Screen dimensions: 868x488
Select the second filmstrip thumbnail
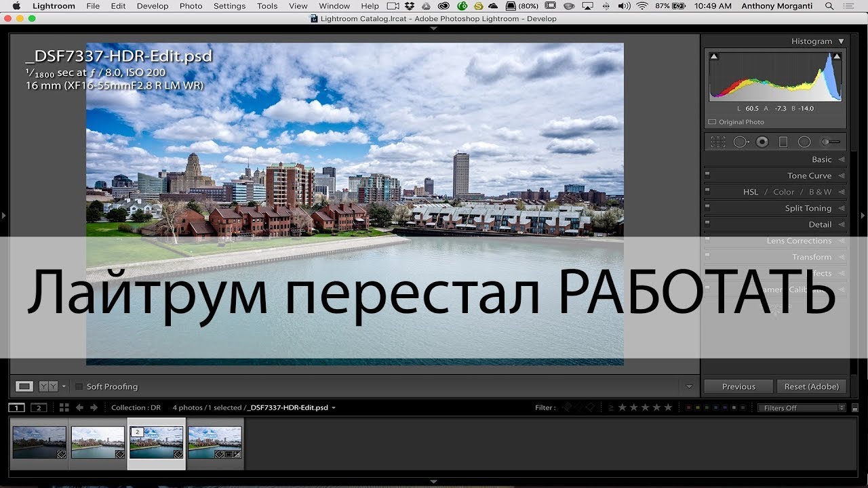point(98,443)
